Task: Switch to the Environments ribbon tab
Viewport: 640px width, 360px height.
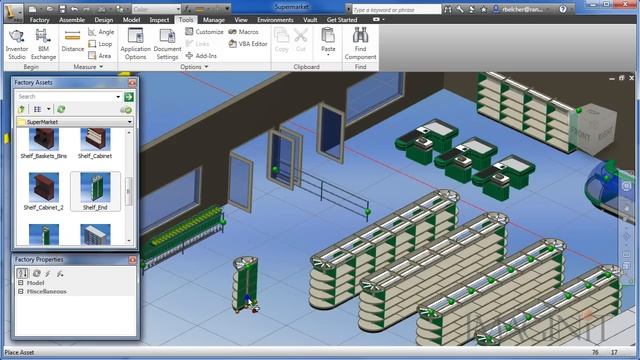Action: tap(275, 20)
